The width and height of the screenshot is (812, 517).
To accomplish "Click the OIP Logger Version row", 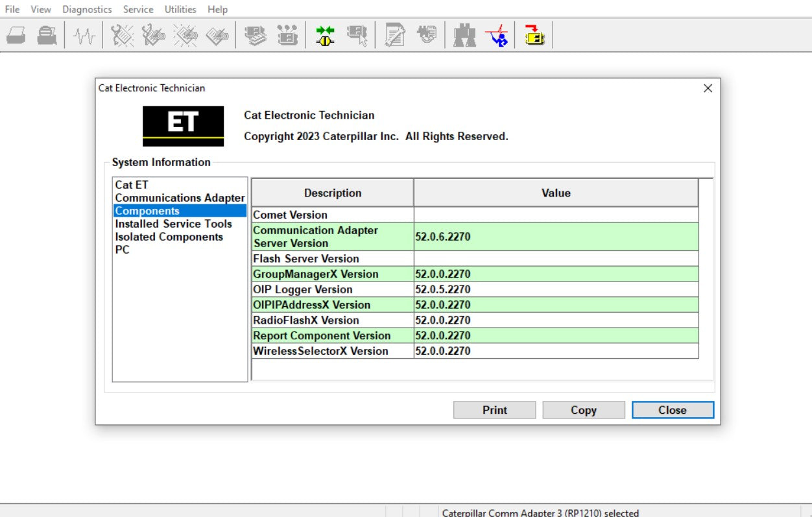I will pyautogui.click(x=475, y=289).
